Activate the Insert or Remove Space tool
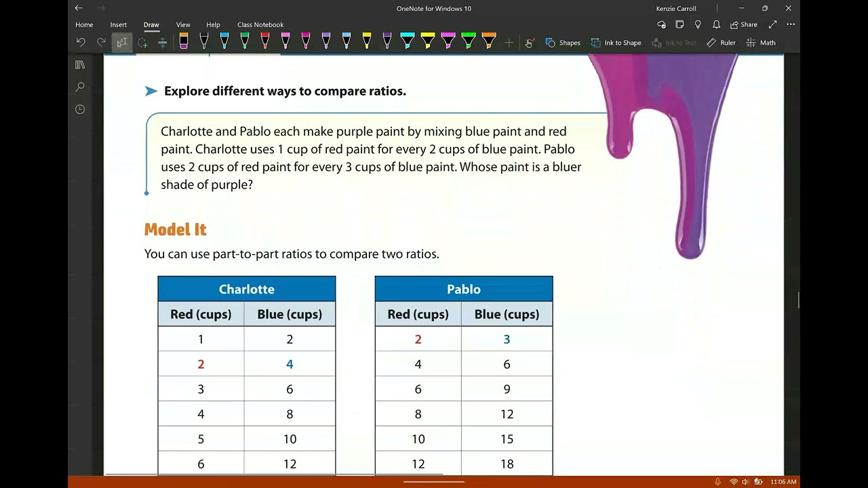Viewport: 868px width, 488px height. [163, 43]
